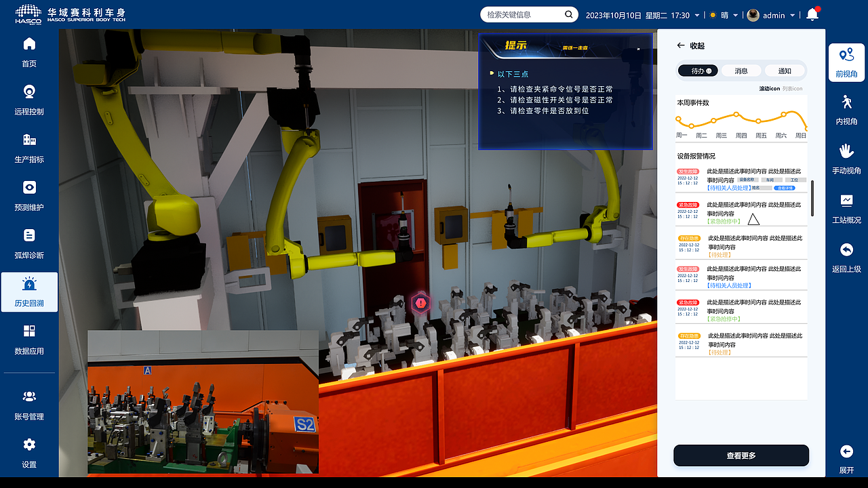Open 预测维护 predictive maintenance
Screen dimensions: 868x488
29,196
